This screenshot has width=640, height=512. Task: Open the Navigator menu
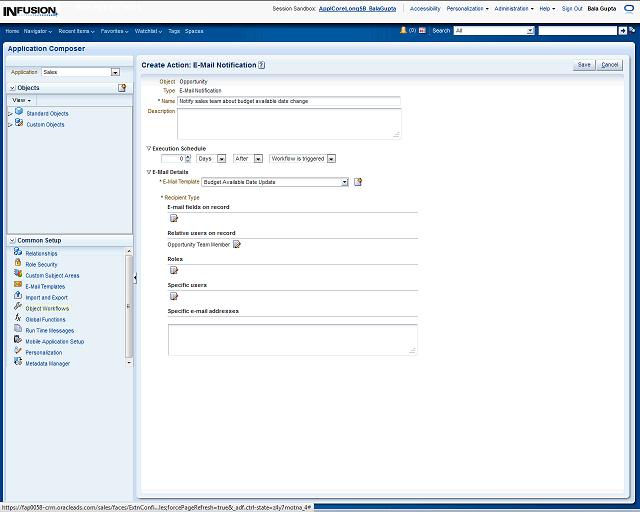point(38,31)
